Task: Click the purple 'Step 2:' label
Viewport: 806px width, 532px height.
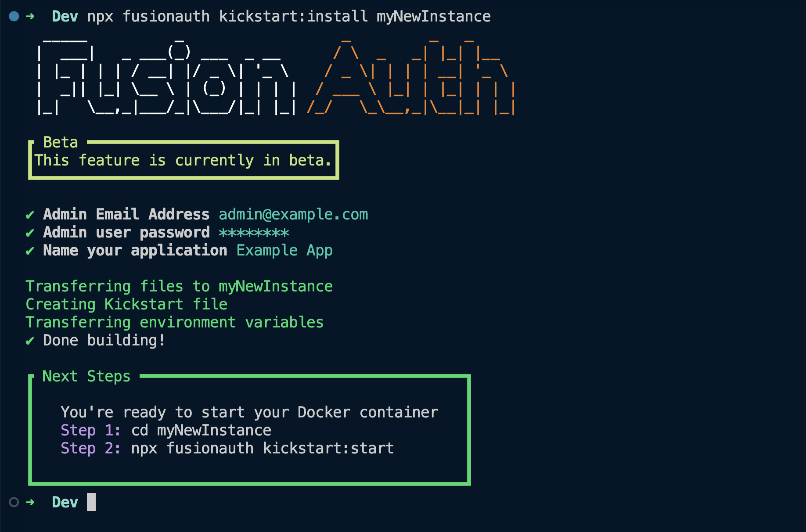Action: point(90,448)
